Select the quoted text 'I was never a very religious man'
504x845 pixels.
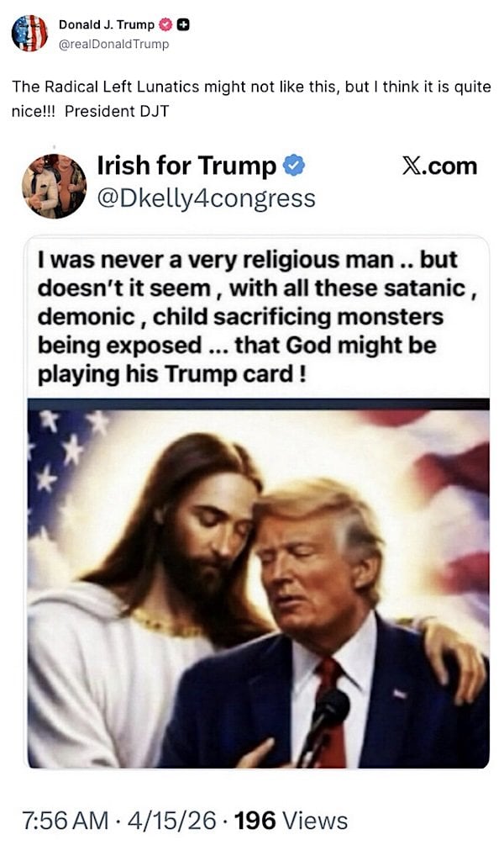coord(215,260)
